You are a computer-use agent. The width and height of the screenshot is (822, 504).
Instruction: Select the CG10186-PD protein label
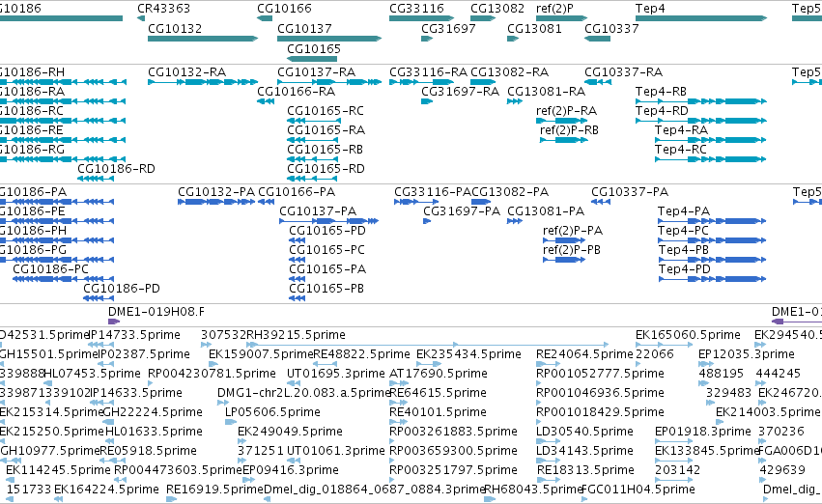(122, 288)
